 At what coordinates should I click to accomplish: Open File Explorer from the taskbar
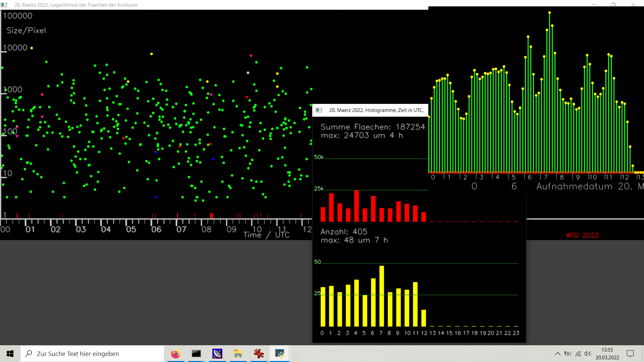(238, 354)
